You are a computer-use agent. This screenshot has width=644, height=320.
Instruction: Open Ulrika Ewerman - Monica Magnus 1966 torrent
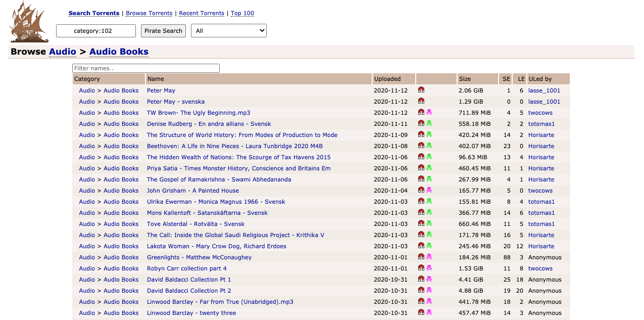point(216,202)
